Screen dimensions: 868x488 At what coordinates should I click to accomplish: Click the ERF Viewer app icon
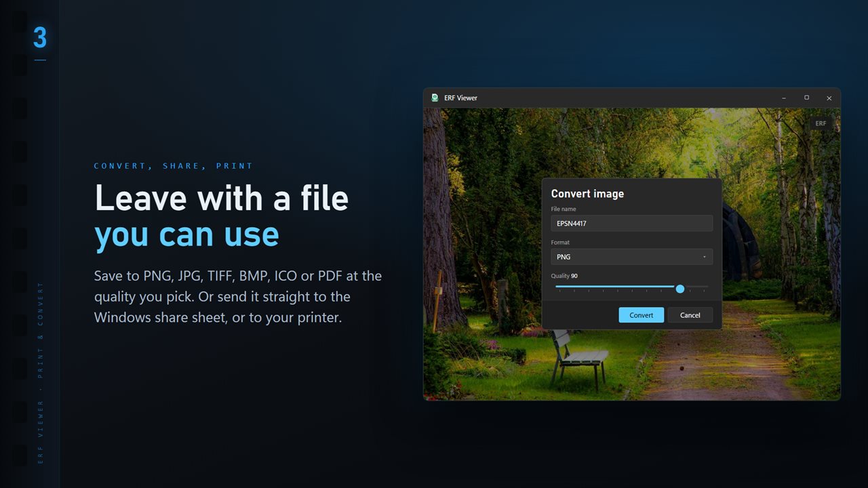[435, 98]
